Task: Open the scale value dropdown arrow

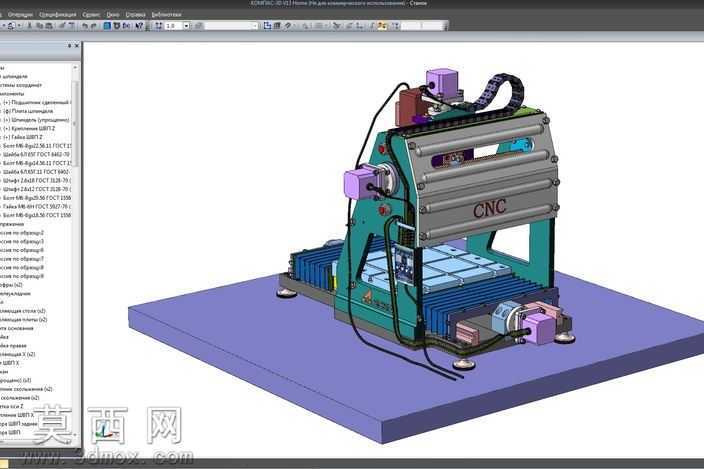Action: tap(186, 26)
